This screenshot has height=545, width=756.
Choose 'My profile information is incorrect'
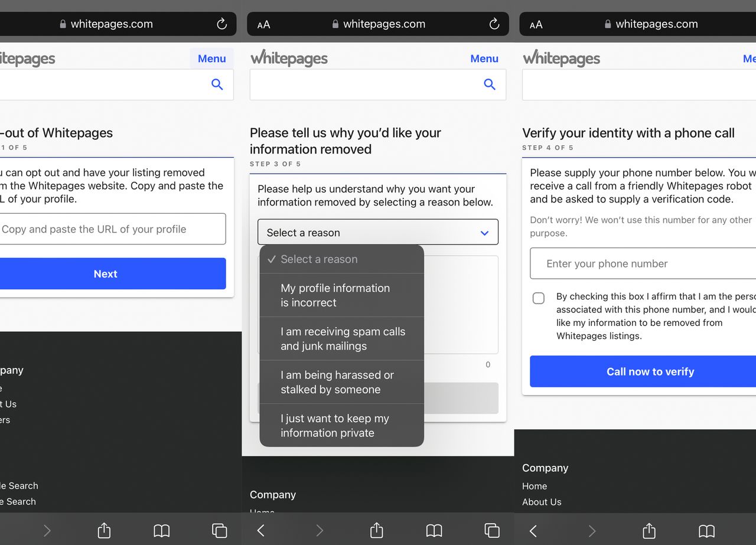coord(342,295)
